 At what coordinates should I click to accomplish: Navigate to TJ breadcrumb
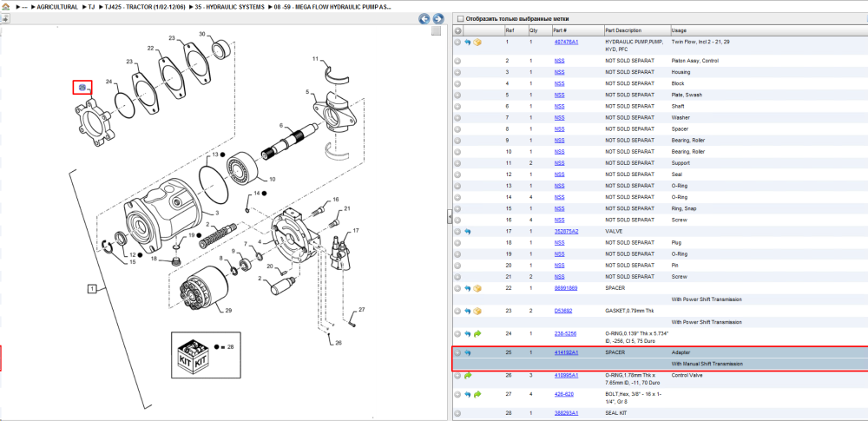(91, 7)
